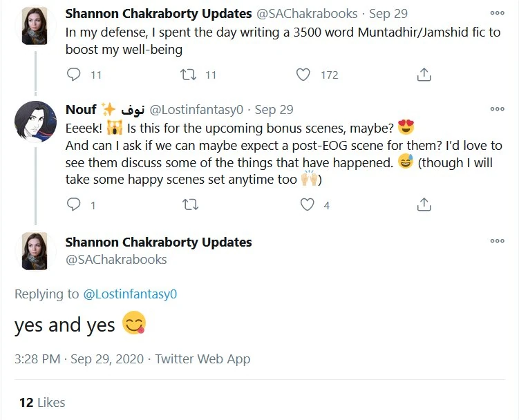Share Shannon's first tweet
Image resolution: width=519 pixels, height=420 pixels.
tap(424, 75)
